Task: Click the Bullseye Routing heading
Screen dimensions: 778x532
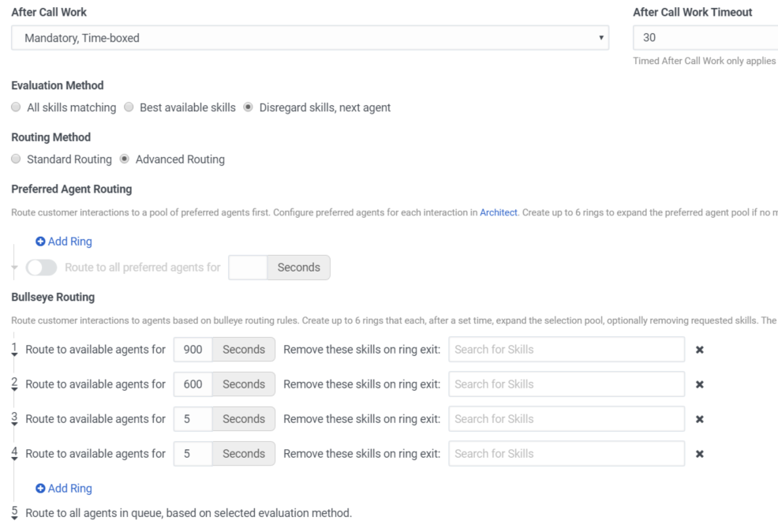Action: (53, 297)
